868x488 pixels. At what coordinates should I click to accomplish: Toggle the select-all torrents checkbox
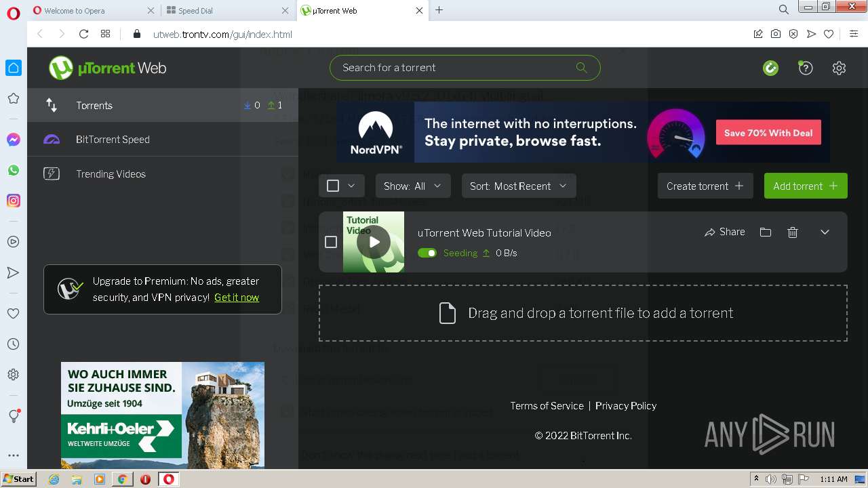click(x=333, y=186)
